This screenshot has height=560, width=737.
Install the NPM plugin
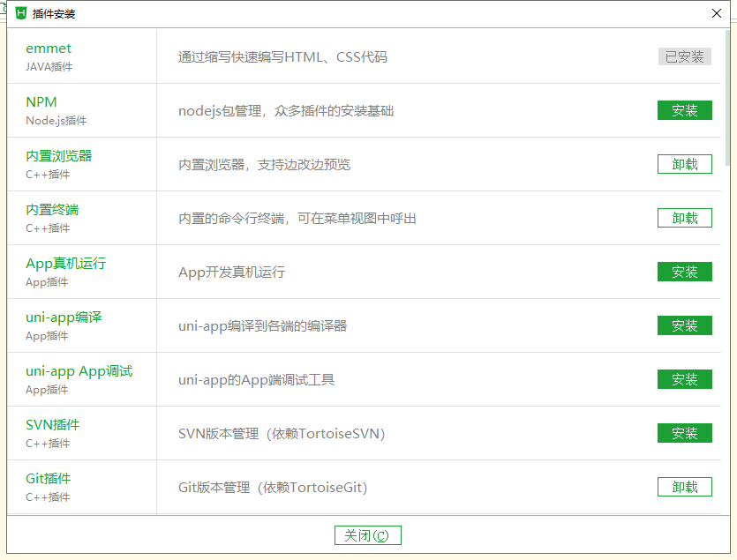point(684,110)
